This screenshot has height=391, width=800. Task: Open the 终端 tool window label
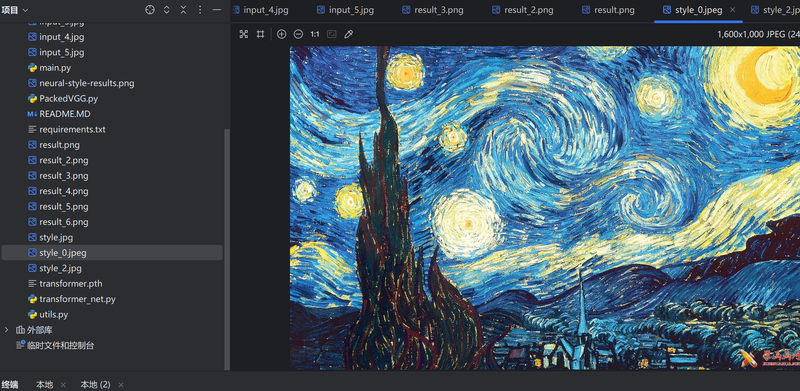pos(10,384)
